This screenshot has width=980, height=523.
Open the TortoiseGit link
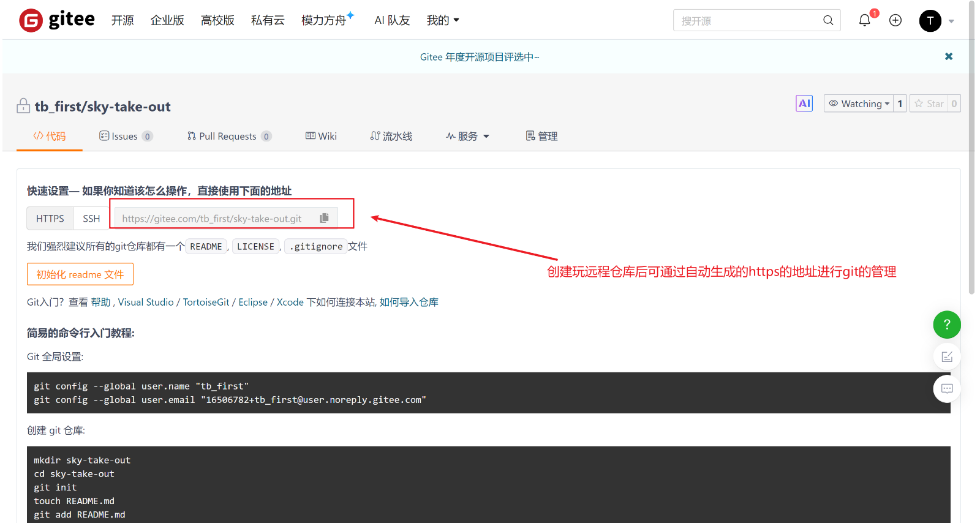[x=206, y=302]
